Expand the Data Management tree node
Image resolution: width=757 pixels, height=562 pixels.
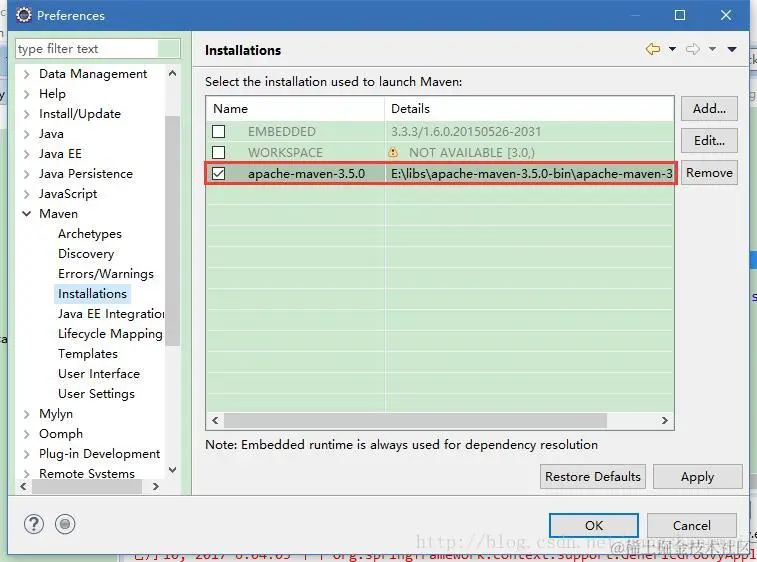pos(27,74)
